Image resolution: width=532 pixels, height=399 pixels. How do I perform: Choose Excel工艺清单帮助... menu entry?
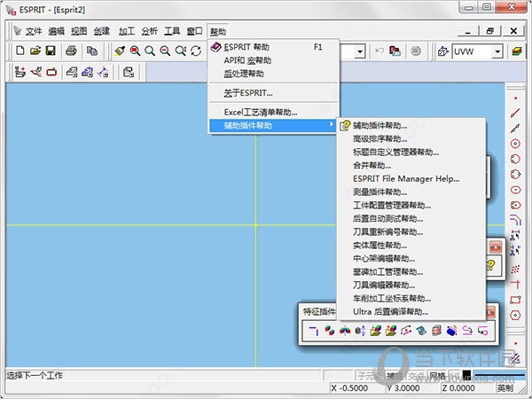(x=273, y=112)
